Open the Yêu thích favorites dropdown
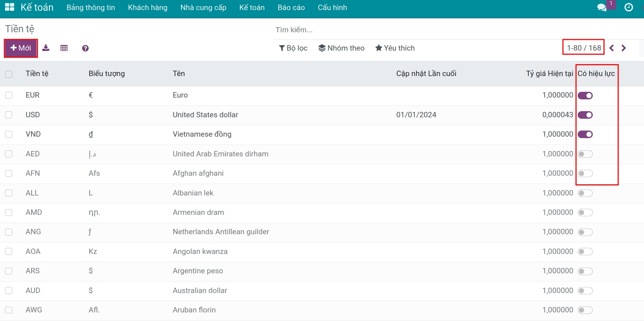Image resolution: width=644 pixels, height=321 pixels. [x=395, y=48]
